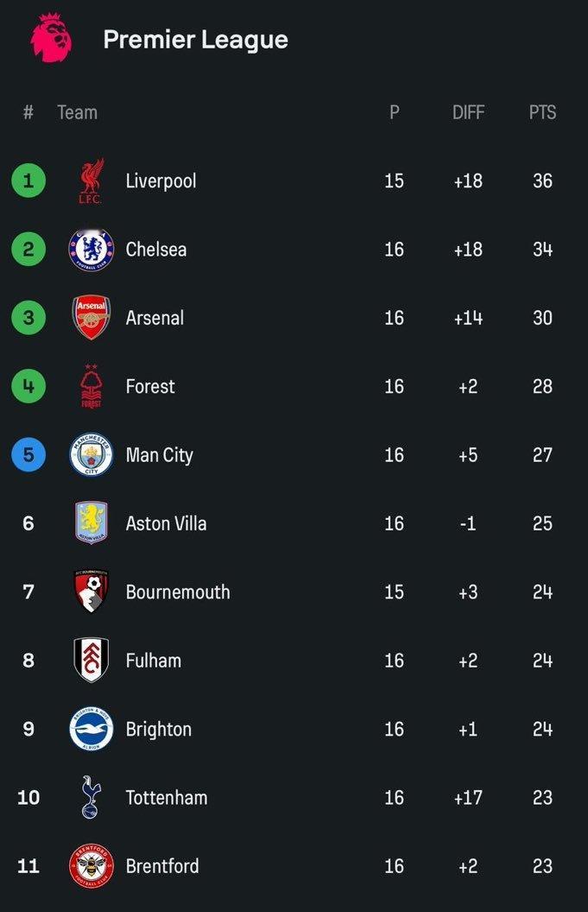Select the Arsenal club crest
Image resolution: width=588 pixels, height=912 pixels.
click(92, 318)
